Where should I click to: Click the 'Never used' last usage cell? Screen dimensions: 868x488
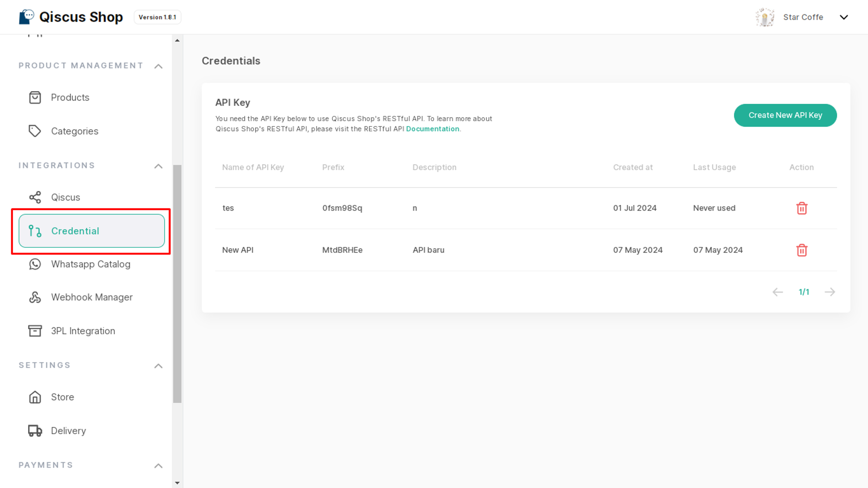(714, 208)
